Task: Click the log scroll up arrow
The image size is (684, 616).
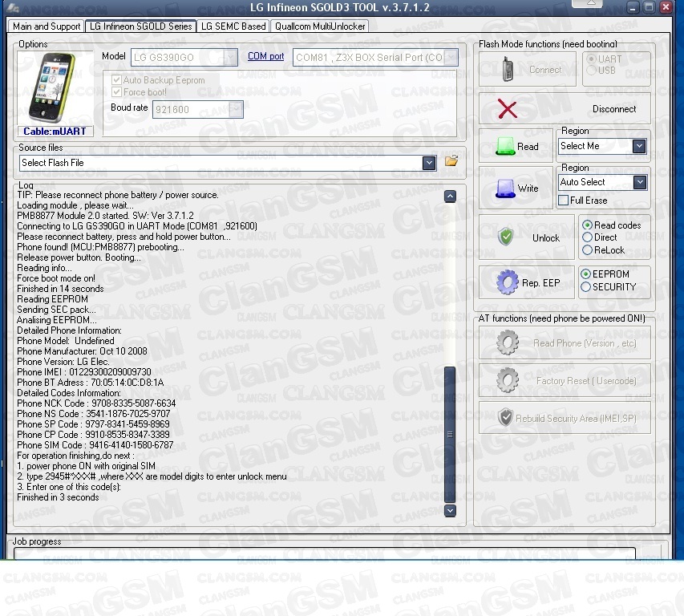Action: [450, 197]
